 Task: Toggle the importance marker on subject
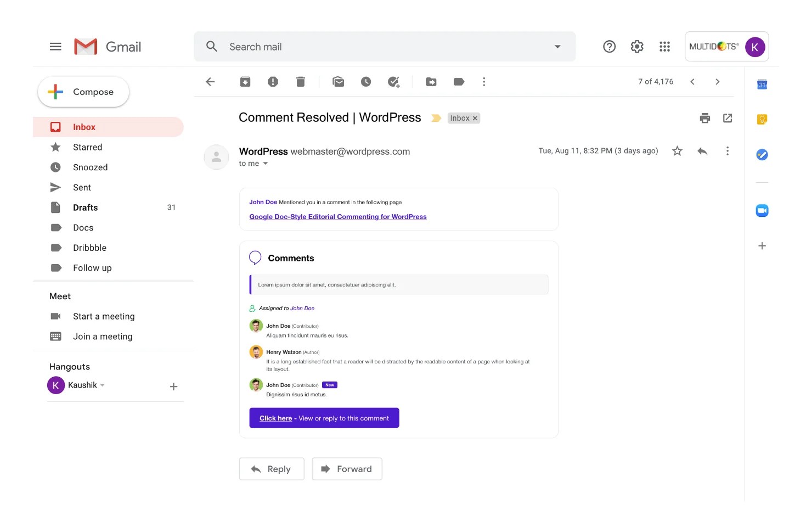(x=436, y=118)
